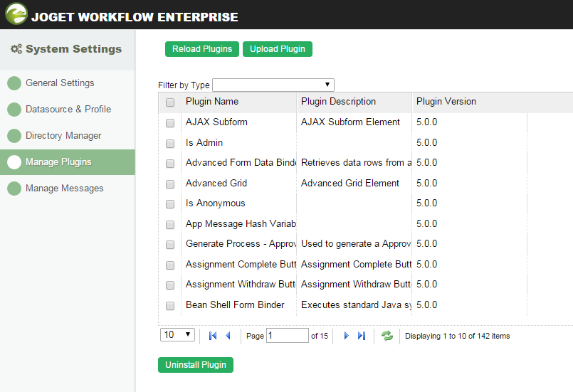Go to next page of plugins
This screenshot has width=573, height=392.
[x=346, y=336]
